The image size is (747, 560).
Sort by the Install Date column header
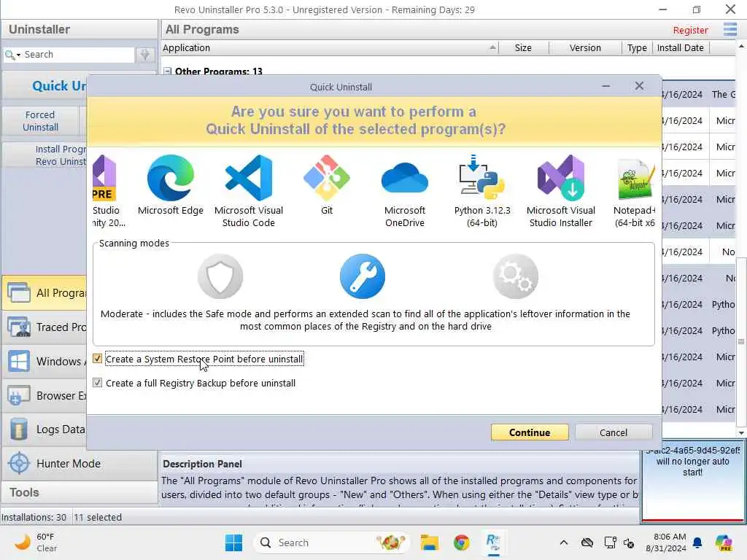coord(681,47)
